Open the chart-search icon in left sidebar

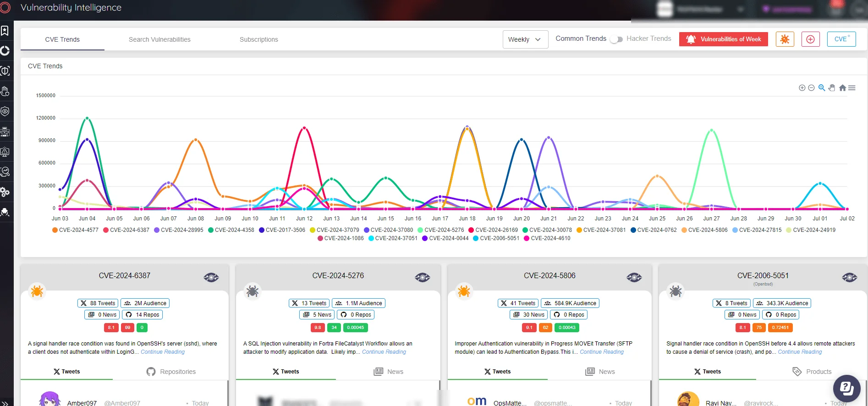pyautogui.click(x=5, y=171)
